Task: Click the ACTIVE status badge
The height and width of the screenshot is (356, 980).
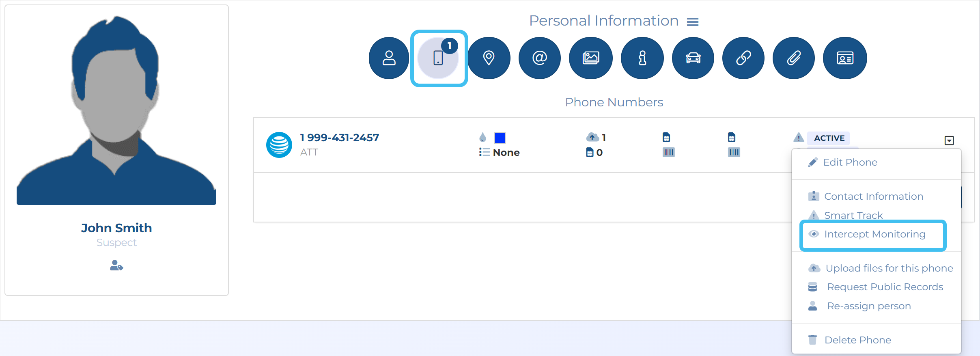Action: [829, 138]
